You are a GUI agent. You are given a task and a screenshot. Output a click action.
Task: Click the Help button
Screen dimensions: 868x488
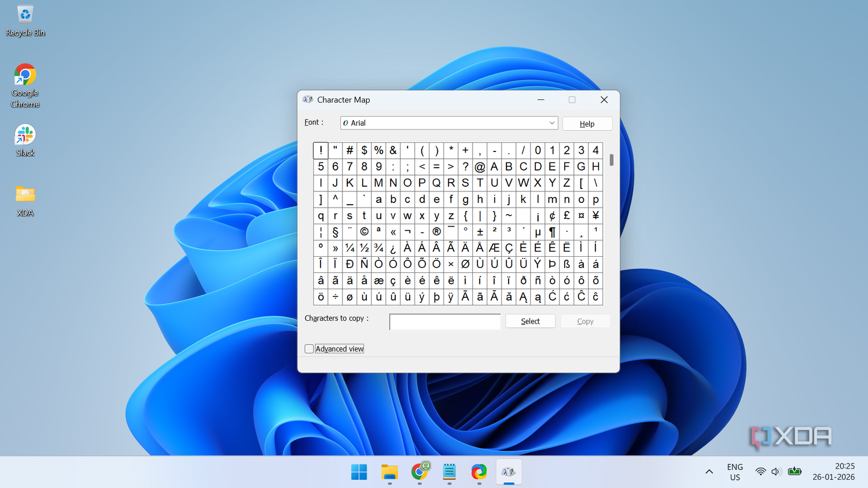point(587,124)
